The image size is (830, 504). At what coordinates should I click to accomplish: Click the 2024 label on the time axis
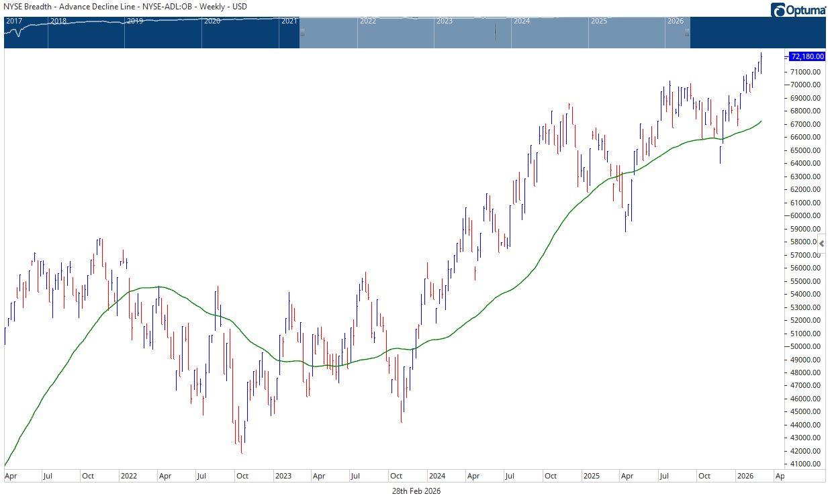click(437, 476)
